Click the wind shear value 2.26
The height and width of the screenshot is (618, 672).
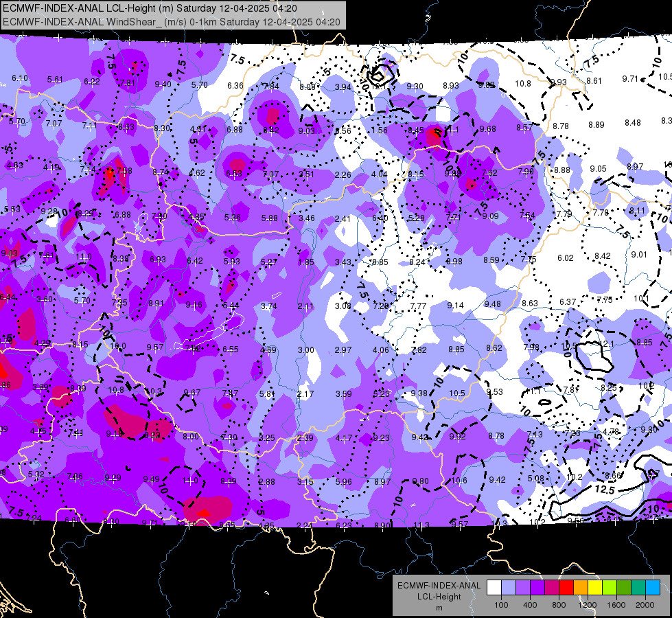[x=343, y=174]
